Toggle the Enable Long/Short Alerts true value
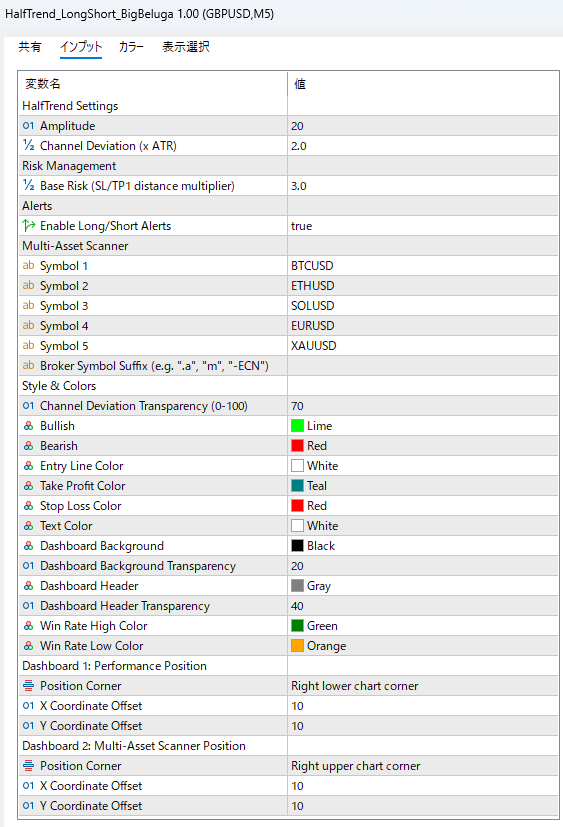 pyautogui.click(x=423, y=226)
